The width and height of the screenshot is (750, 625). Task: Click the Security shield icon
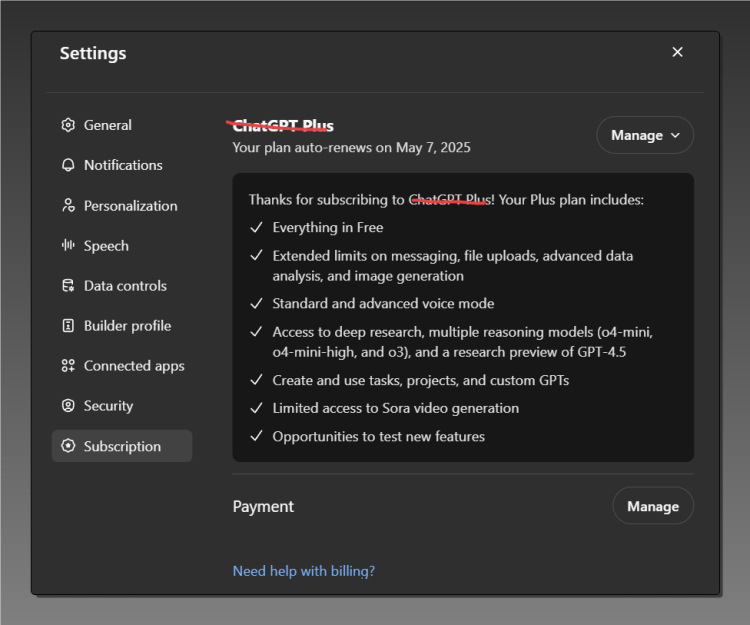click(68, 406)
